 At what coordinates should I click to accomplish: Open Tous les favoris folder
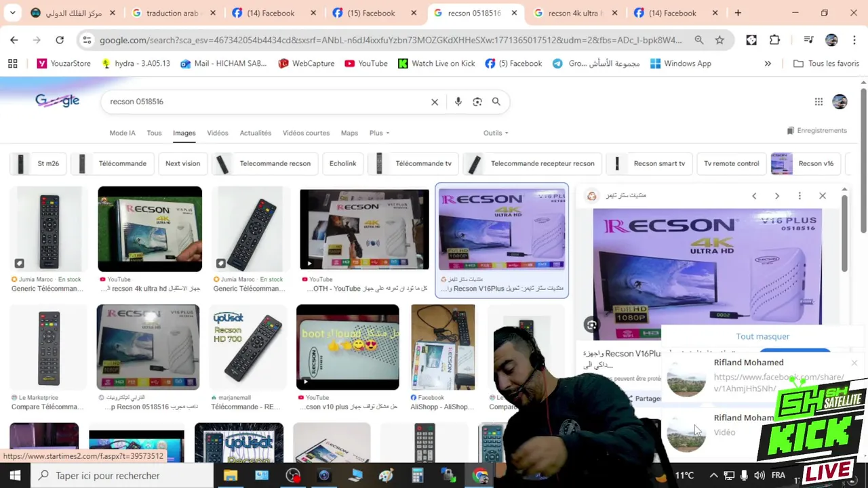click(x=826, y=64)
